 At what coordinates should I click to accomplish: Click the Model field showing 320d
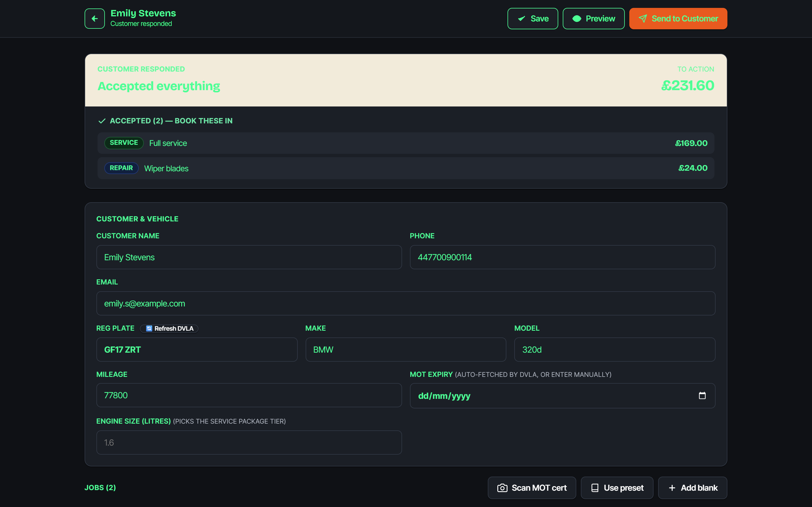[614, 349]
